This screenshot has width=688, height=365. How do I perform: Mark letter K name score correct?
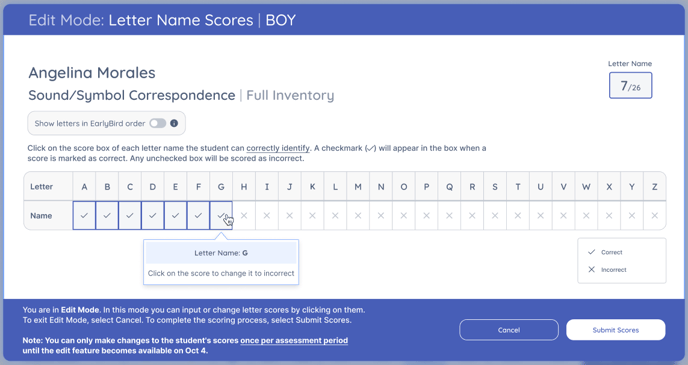coord(312,215)
